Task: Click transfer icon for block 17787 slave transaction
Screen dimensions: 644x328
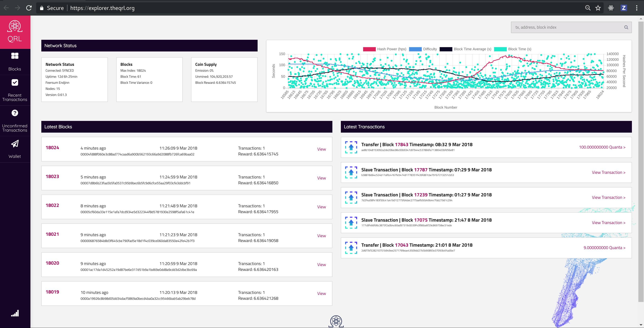Action: (351, 172)
